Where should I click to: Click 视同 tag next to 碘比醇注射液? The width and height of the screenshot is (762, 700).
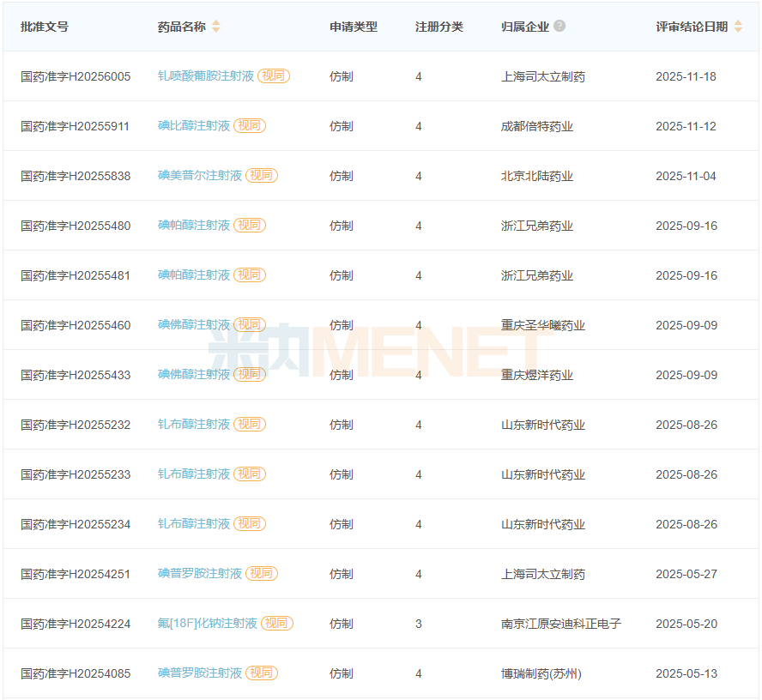tap(249, 125)
